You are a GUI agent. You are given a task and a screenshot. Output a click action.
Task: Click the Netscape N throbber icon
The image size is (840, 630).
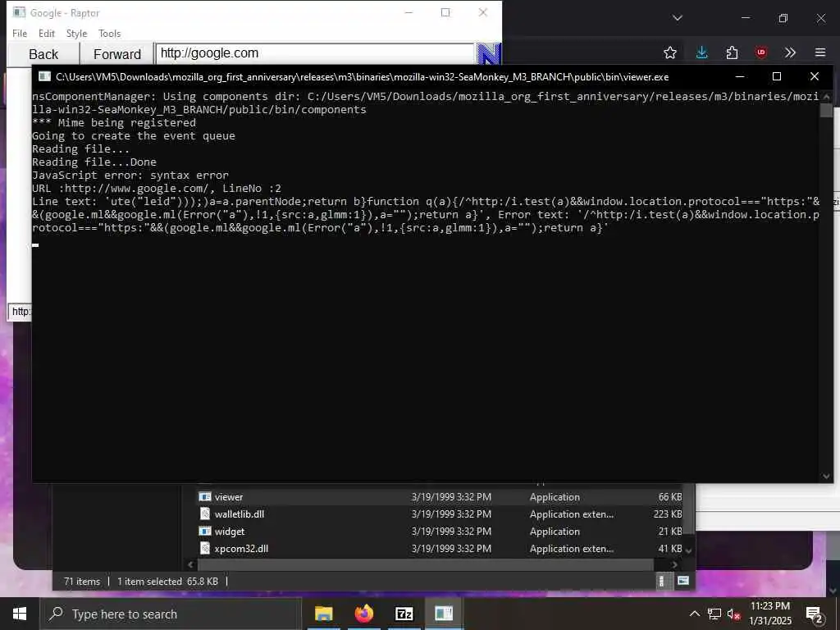click(489, 54)
